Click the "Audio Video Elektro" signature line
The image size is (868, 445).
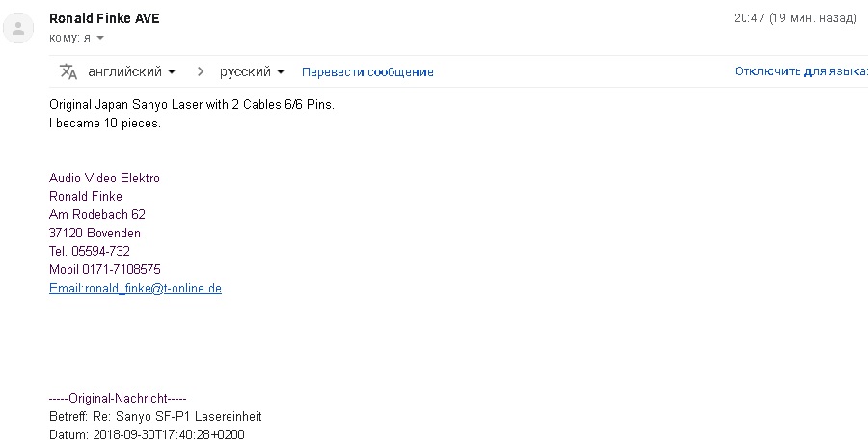point(104,179)
